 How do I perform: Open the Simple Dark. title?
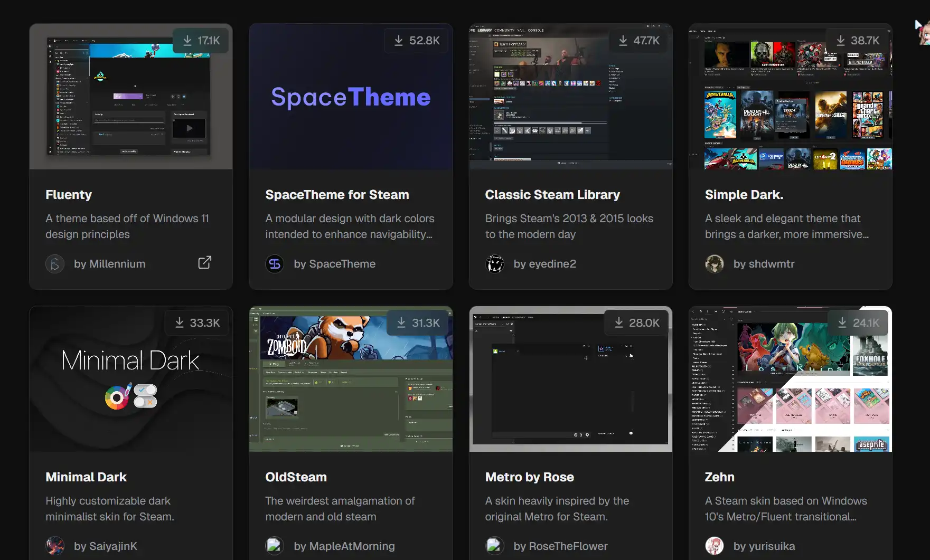[744, 195]
